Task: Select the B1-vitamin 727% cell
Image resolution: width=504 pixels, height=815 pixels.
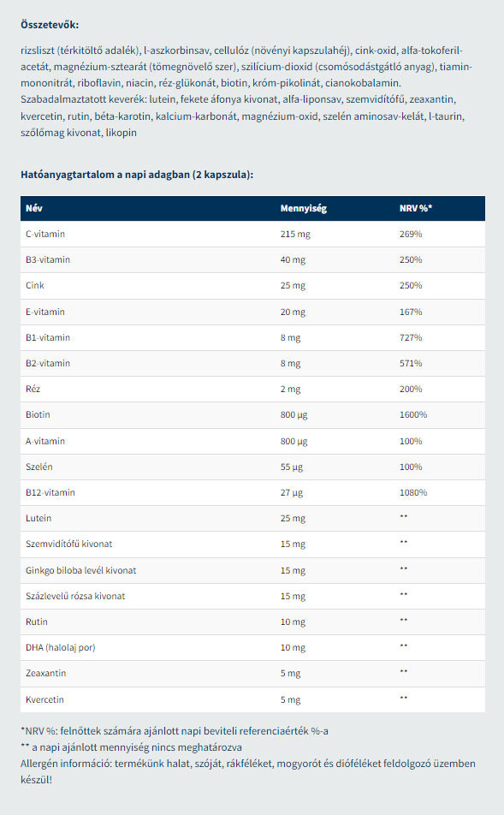Action: (411, 337)
